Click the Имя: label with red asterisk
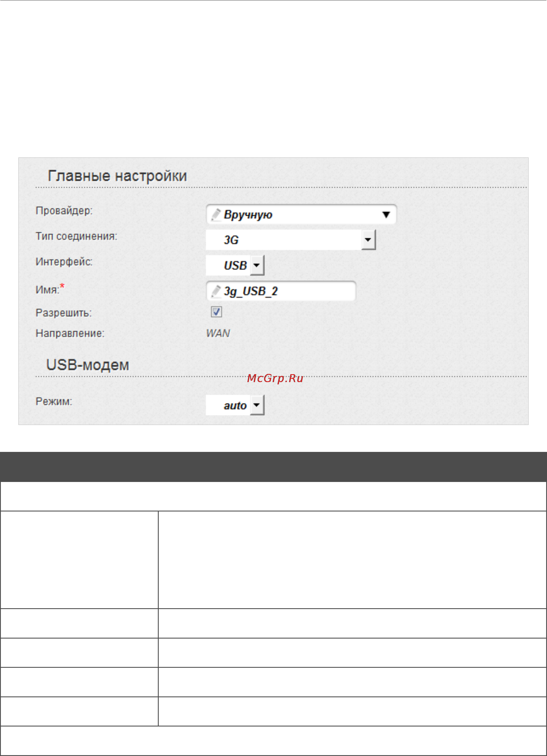Screen dimensions: 547x756 pos(50,289)
